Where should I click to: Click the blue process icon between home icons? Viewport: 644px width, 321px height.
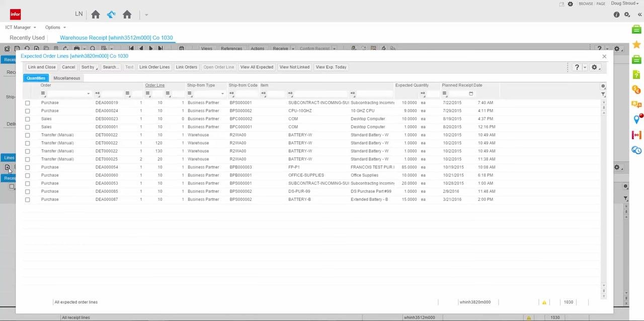pyautogui.click(x=111, y=15)
